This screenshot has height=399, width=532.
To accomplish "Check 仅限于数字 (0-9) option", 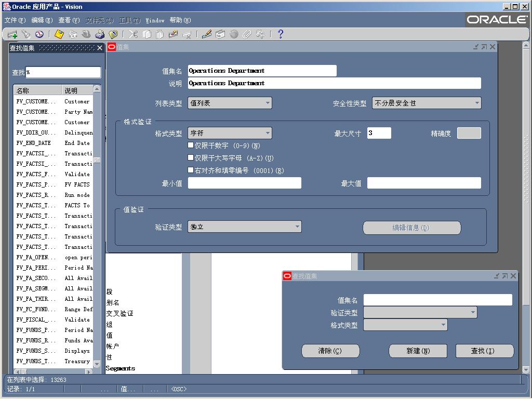I will (191, 145).
